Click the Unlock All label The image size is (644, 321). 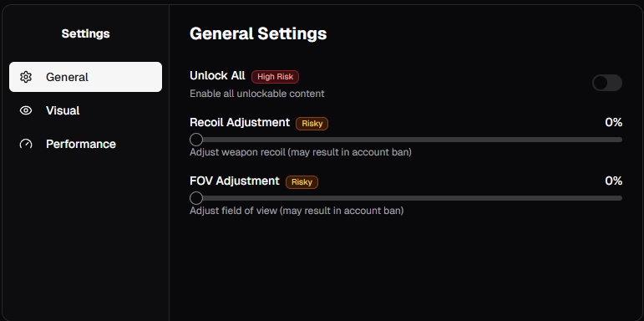point(217,75)
